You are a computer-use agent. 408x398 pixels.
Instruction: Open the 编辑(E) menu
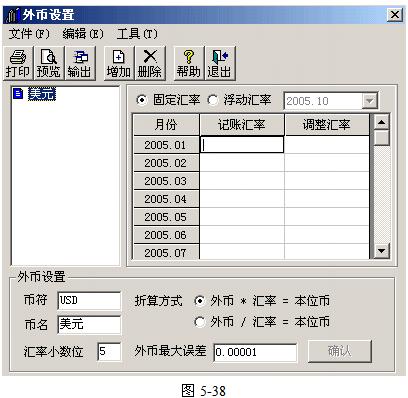click(83, 34)
